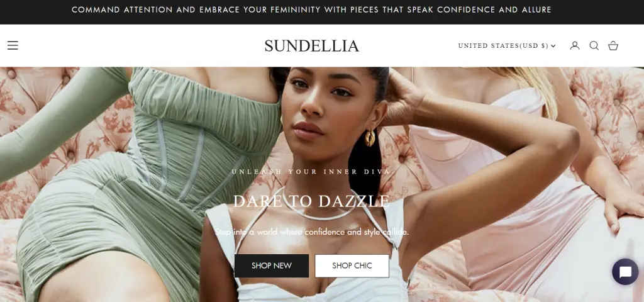Click the DARE TO DAZZLE heading
Screen dimensions: 644x302
click(311, 201)
